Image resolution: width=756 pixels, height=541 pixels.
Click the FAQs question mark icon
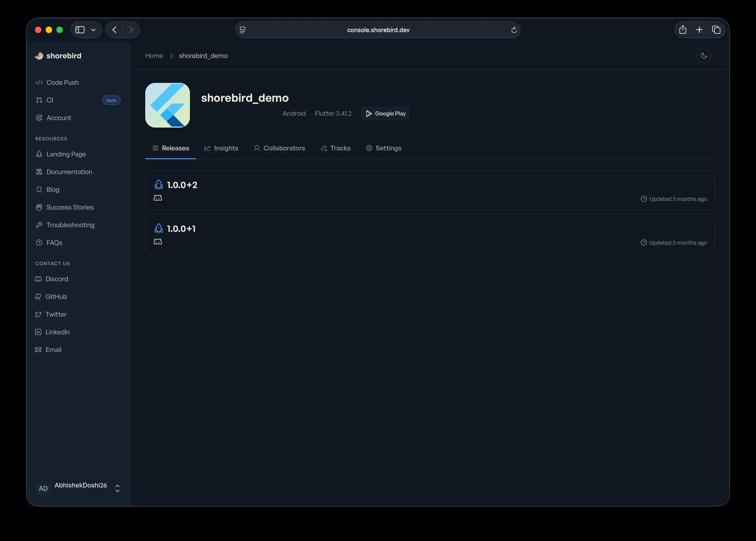point(39,242)
